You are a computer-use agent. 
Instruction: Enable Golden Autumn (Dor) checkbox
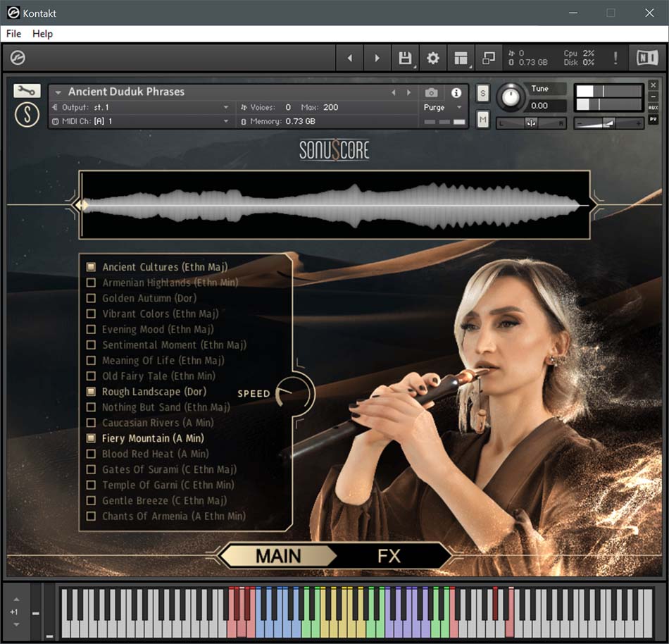91,298
